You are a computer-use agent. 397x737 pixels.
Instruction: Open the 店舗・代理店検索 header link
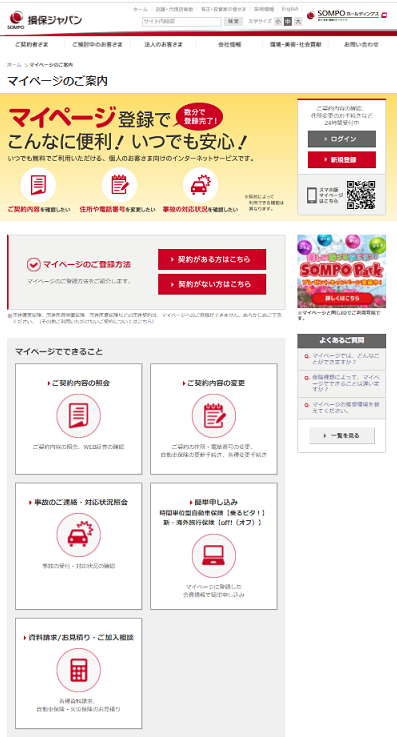click(174, 9)
